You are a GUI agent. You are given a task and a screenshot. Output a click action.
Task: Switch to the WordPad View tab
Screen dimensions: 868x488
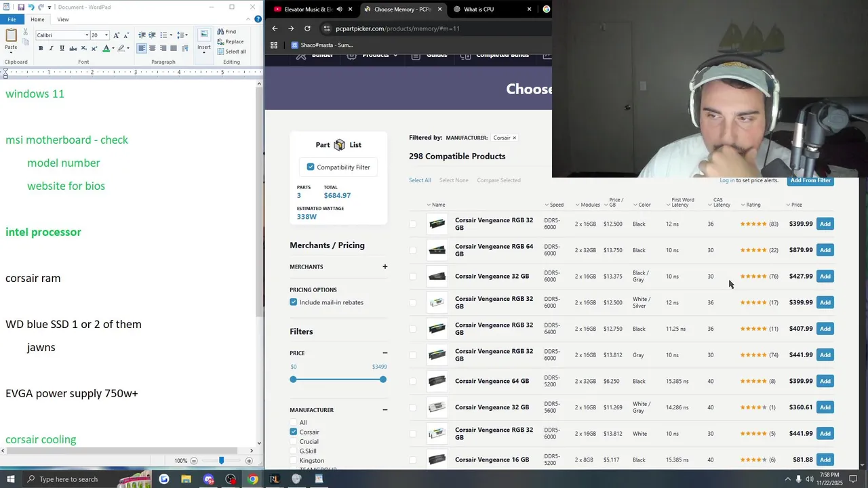(x=63, y=19)
